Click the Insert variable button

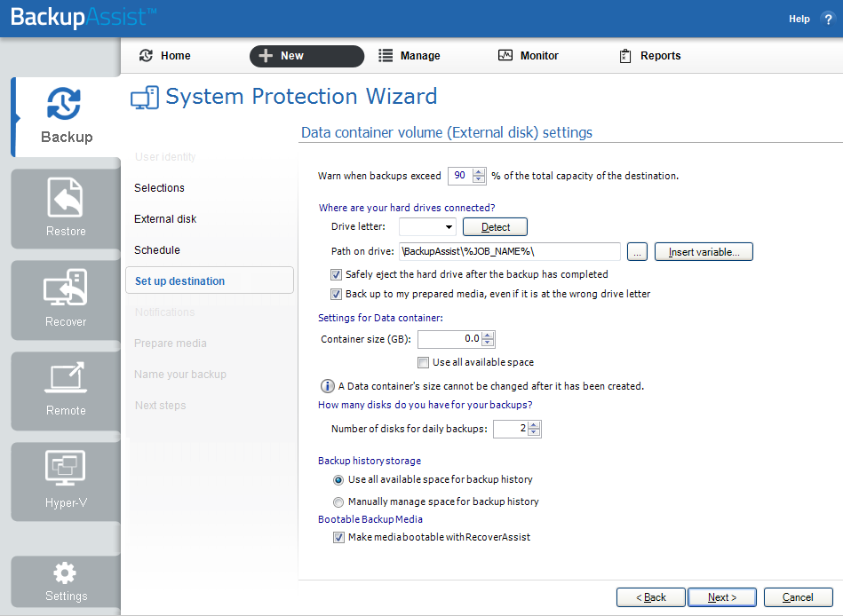click(704, 252)
